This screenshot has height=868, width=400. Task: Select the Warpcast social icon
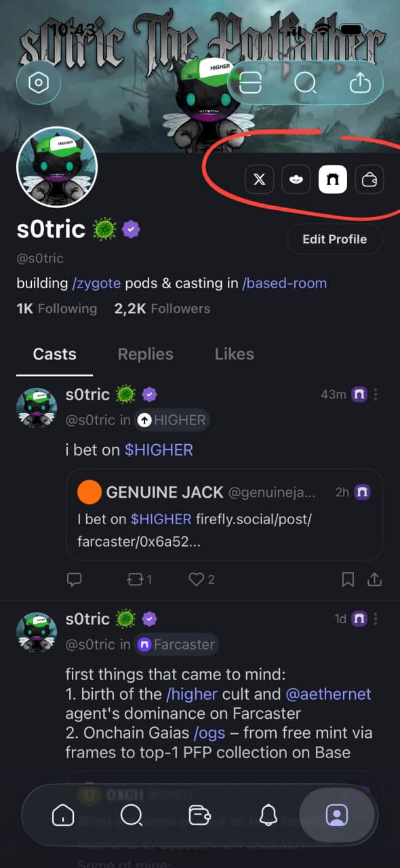tap(296, 179)
